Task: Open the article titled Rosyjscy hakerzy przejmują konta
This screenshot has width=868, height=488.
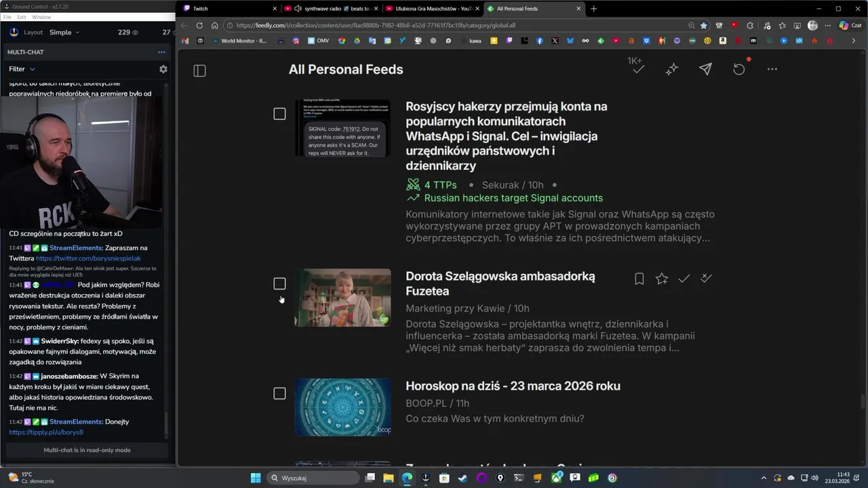Action: 506,136
